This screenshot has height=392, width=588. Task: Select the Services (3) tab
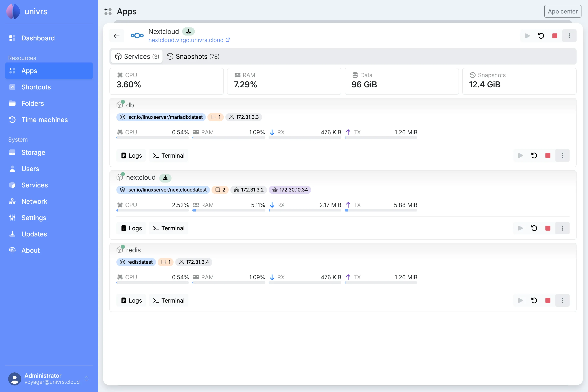point(137,57)
